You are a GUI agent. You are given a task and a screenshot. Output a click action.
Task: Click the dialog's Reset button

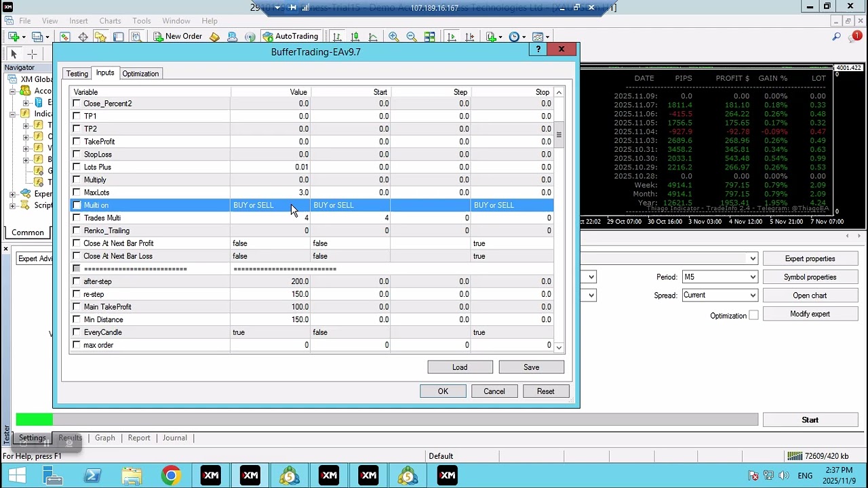(545, 392)
